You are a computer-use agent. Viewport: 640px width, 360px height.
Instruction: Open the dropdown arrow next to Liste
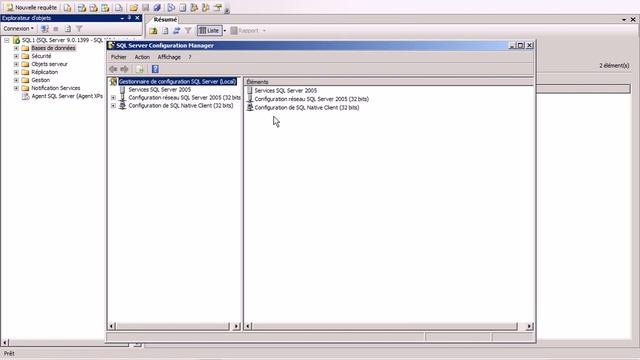pyautogui.click(x=224, y=31)
